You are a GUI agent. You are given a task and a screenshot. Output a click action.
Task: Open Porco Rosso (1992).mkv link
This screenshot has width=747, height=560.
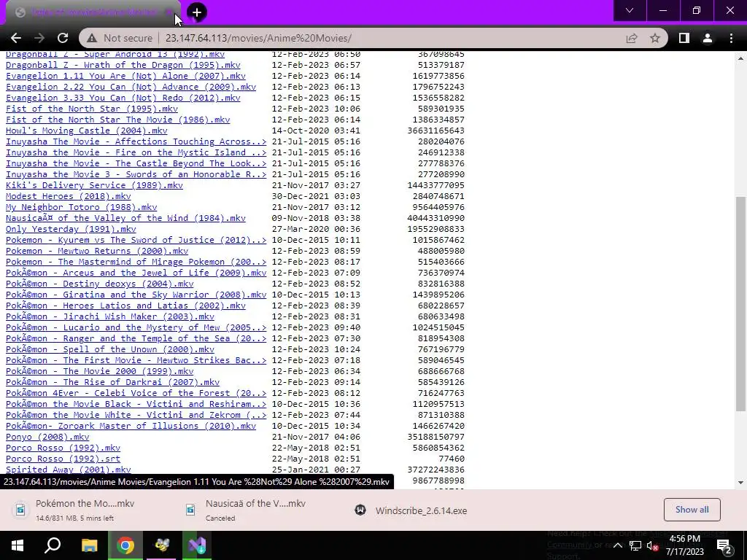tap(63, 448)
